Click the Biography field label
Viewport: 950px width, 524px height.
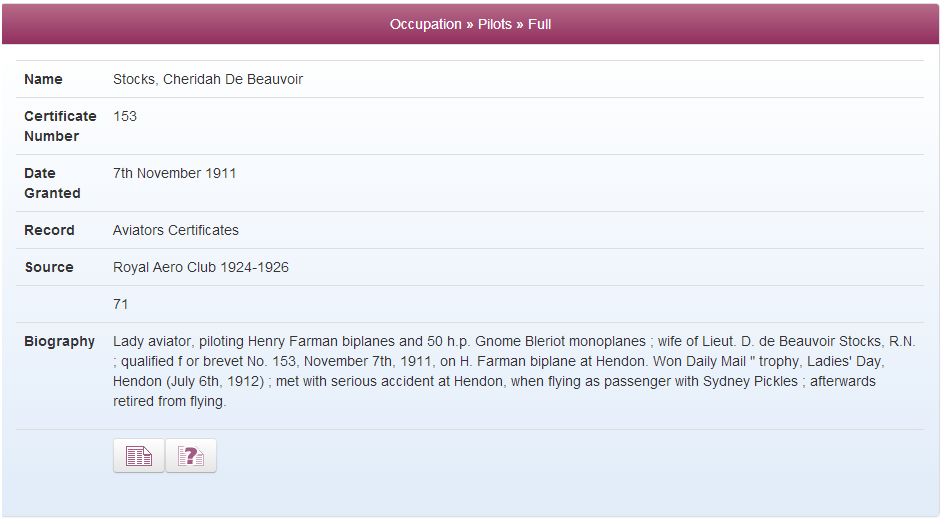59,342
